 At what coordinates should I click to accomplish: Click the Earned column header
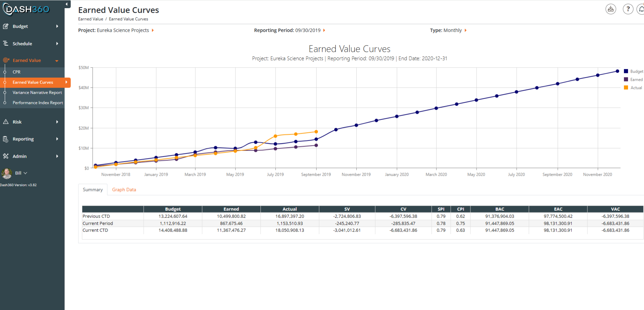[231, 209]
